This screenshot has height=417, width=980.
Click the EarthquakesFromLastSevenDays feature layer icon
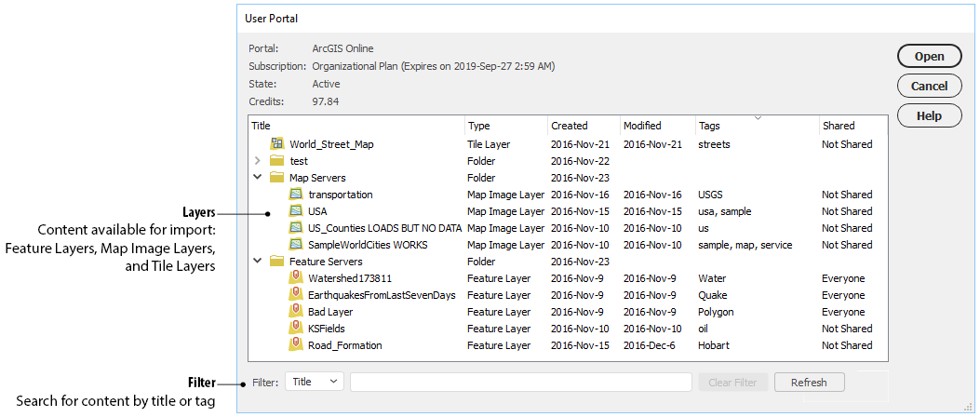(x=296, y=295)
